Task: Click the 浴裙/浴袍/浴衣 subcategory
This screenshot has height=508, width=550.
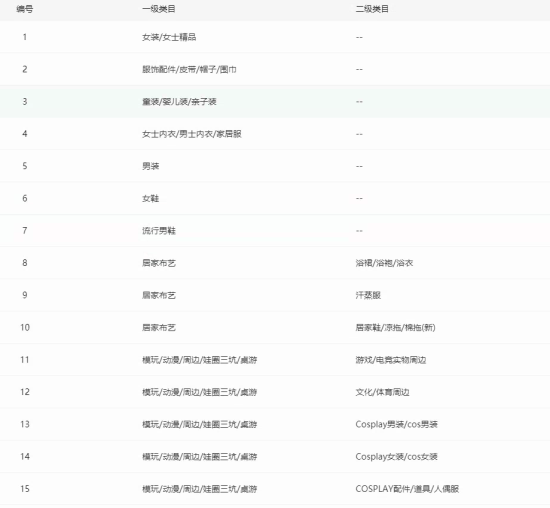Action: point(384,263)
